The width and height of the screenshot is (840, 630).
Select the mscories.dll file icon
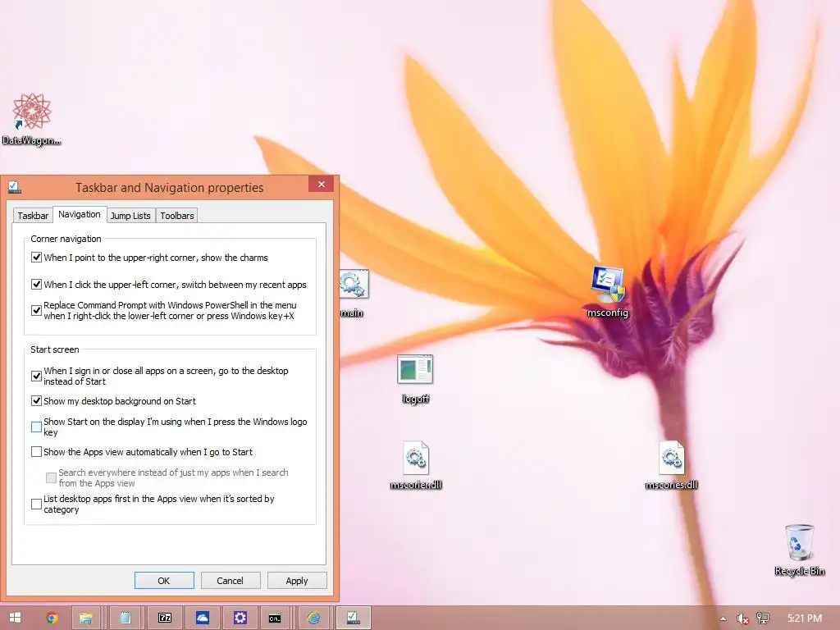click(x=671, y=465)
